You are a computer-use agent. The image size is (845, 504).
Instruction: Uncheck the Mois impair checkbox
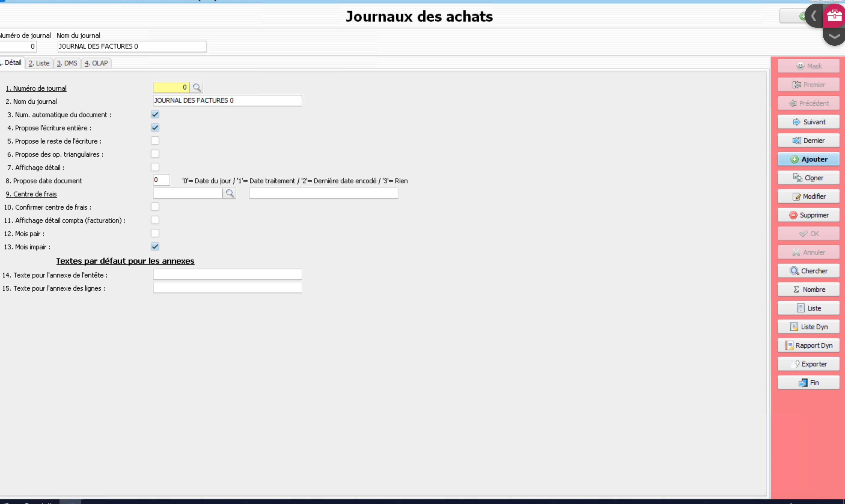[x=155, y=247]
